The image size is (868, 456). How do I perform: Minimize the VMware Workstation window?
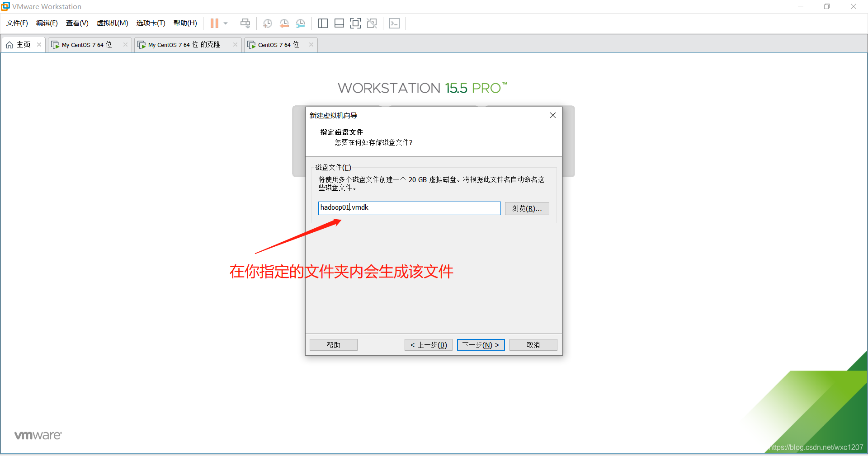click(801, 6)
